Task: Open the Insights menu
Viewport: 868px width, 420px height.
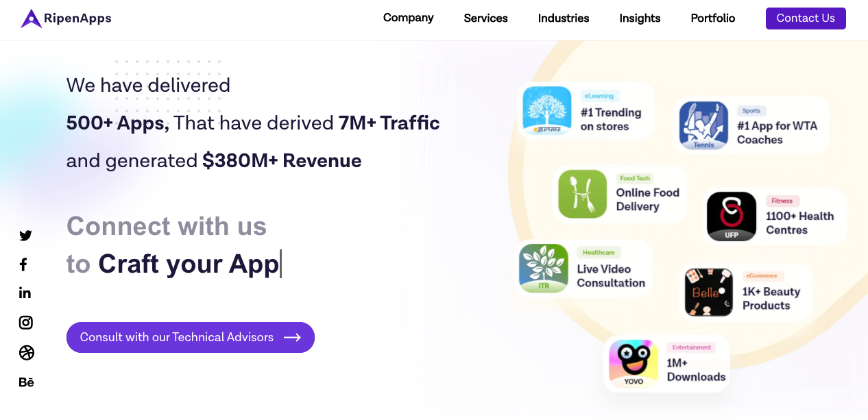Action: 640,18
